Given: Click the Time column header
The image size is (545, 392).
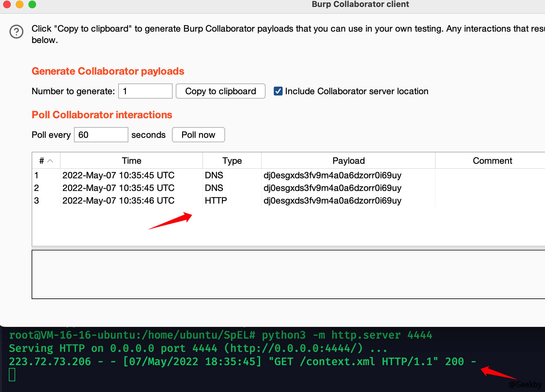Looking at the screenshot, I should (131, 161).
